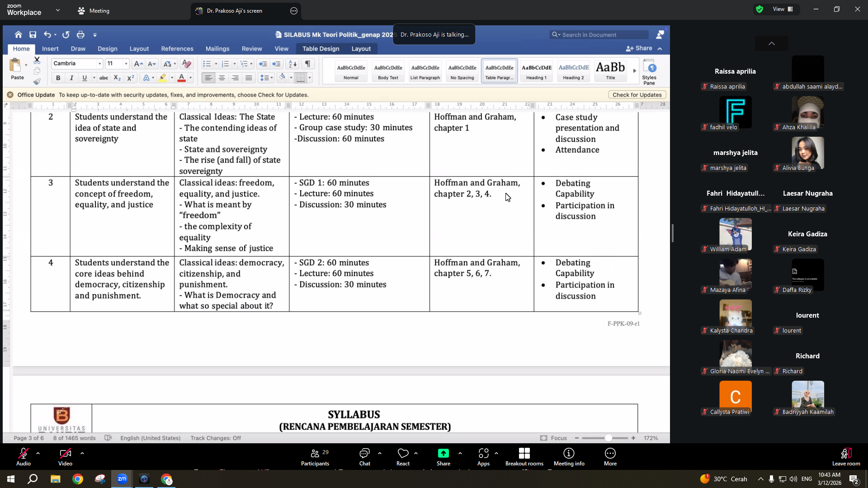This screenshot has width=868, height=488.
Task: Switch to the Review tab
Action: click(251, 48)
